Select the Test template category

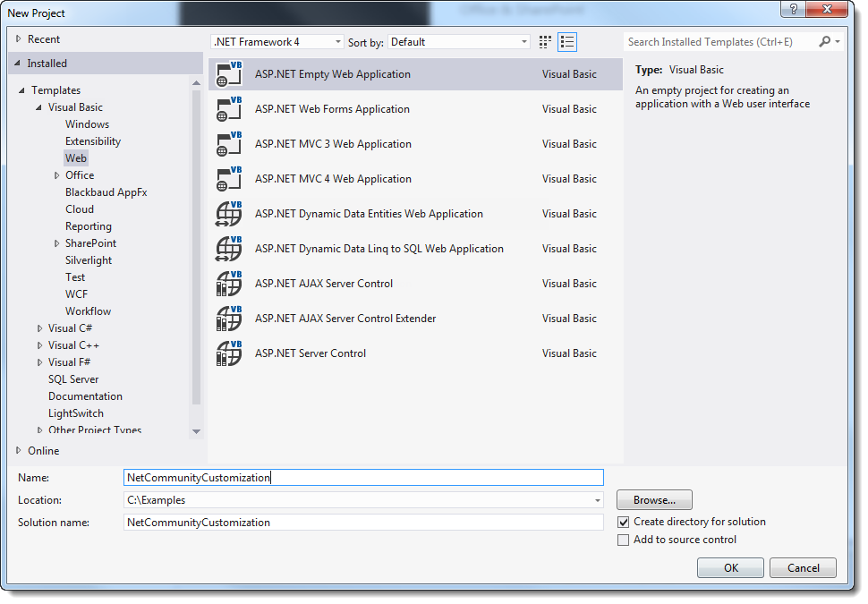coord(75,277)
